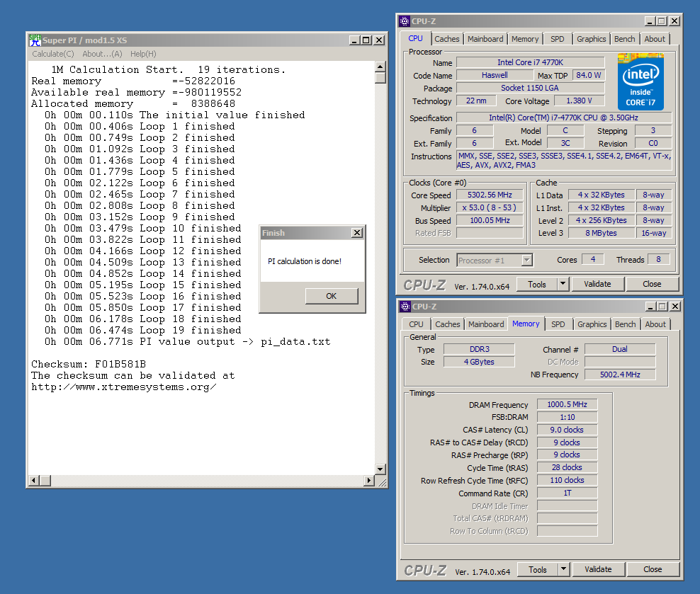
Task: Close the top CPU-Z window via title bar X
Action: [x=674, y=21]
